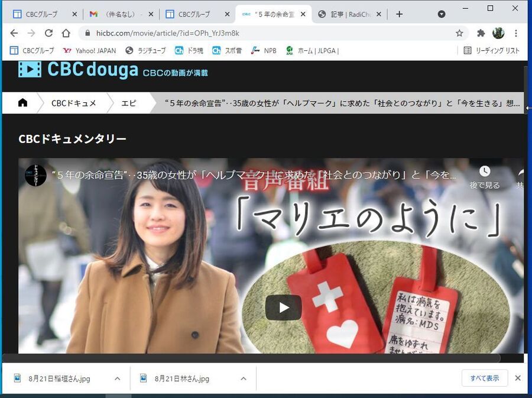Bookmark this page with star icon

point(459,33)
